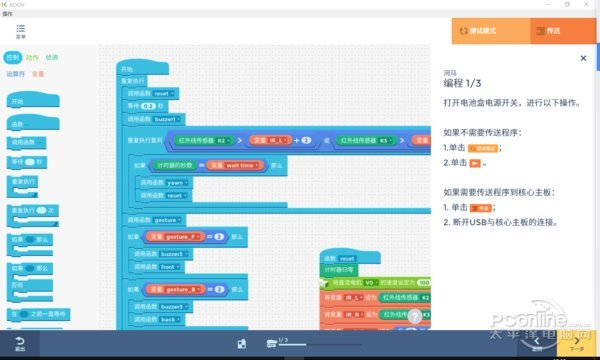This screenshot has width=600, height=360.
Task: Open the K3 infrared sensor port dropdown
Action: tap(386, 141)
